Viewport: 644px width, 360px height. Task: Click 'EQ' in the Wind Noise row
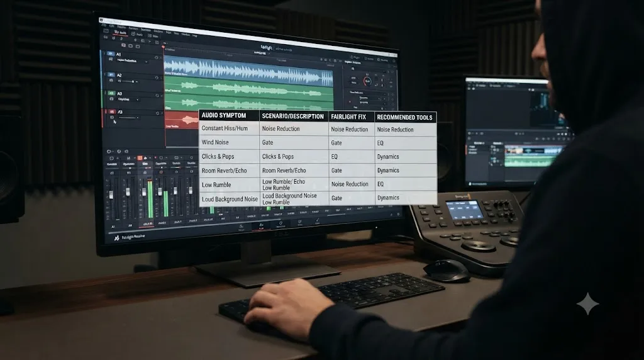[x=380, y=143]
